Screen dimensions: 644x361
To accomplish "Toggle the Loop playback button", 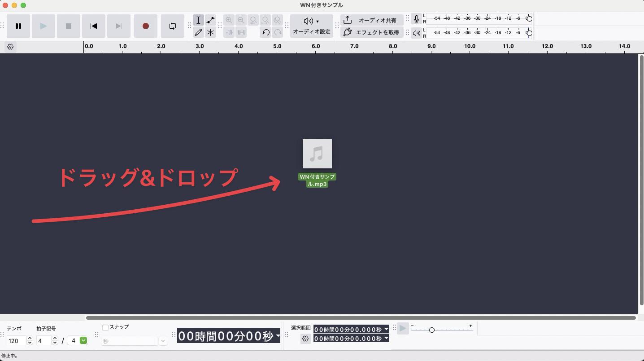I will (173, 26).
